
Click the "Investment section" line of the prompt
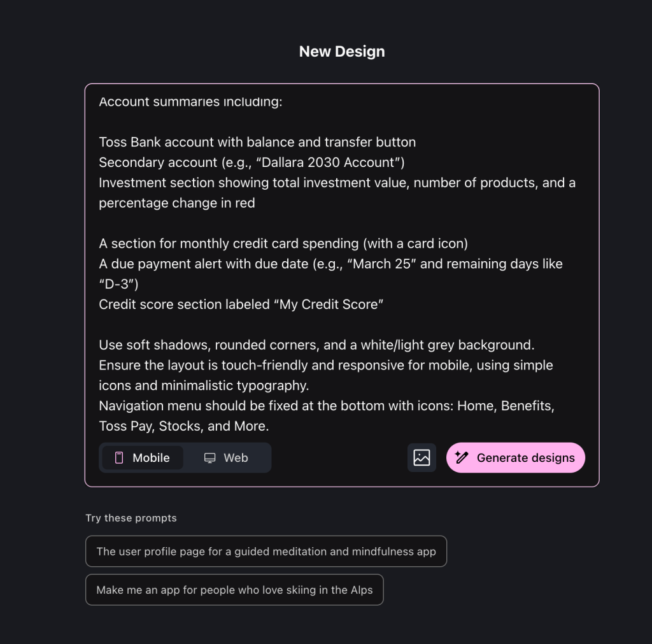coord(336,183)
